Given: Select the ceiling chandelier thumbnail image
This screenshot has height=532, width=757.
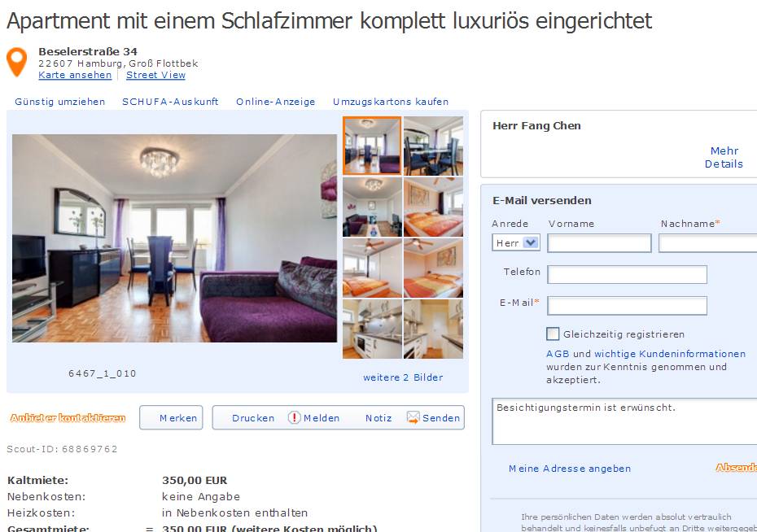Looking at the screenshot, I should 372,207.
